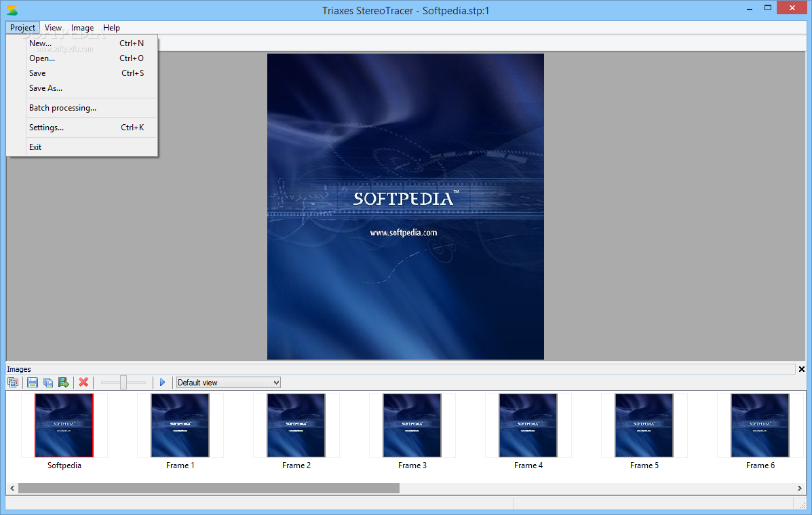Click the 'Frame 3' caption text
The height and width of the screenshot is (515, 812).
click(412, 465)
